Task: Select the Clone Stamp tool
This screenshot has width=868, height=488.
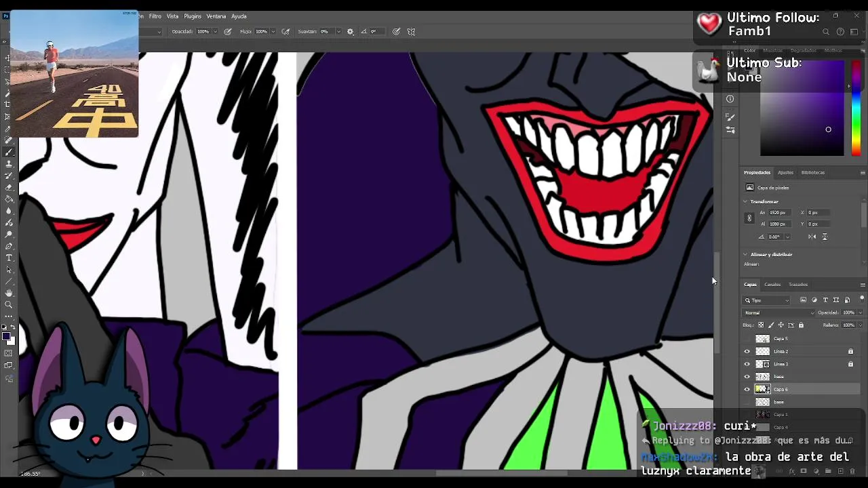Action: pyautogui.click(x=9, y=164)
